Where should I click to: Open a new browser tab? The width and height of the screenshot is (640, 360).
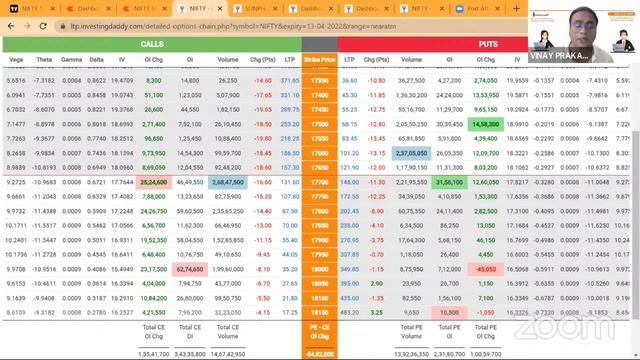[516, 8]
